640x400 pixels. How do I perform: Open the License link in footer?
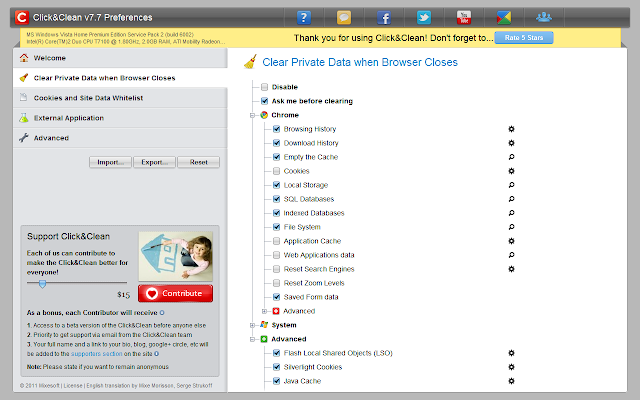point(73,386)
